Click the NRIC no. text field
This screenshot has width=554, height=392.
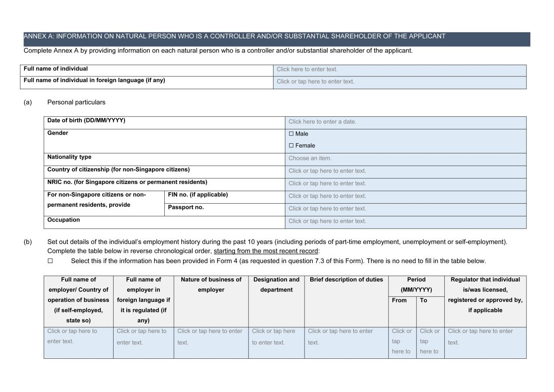(x=405, y=184)
